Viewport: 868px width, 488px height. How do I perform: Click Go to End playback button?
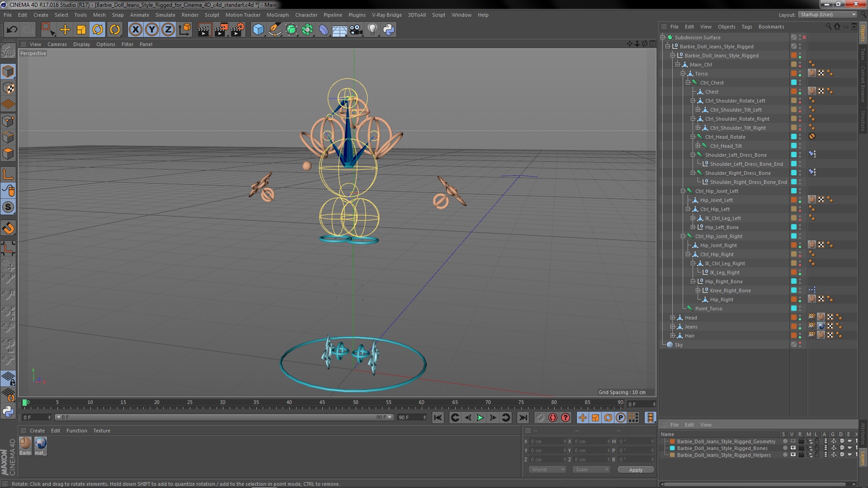point(523,418)
